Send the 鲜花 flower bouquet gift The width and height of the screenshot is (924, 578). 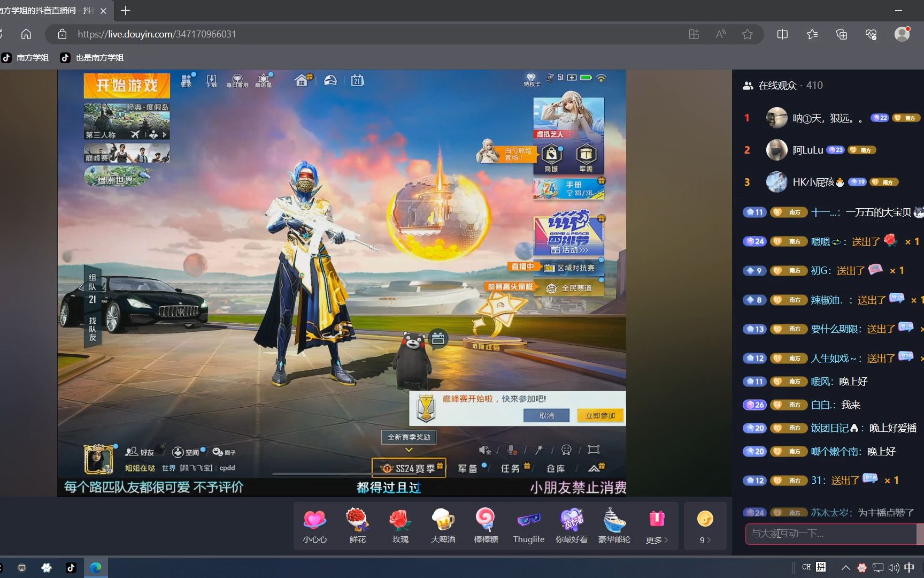[357, 526]
